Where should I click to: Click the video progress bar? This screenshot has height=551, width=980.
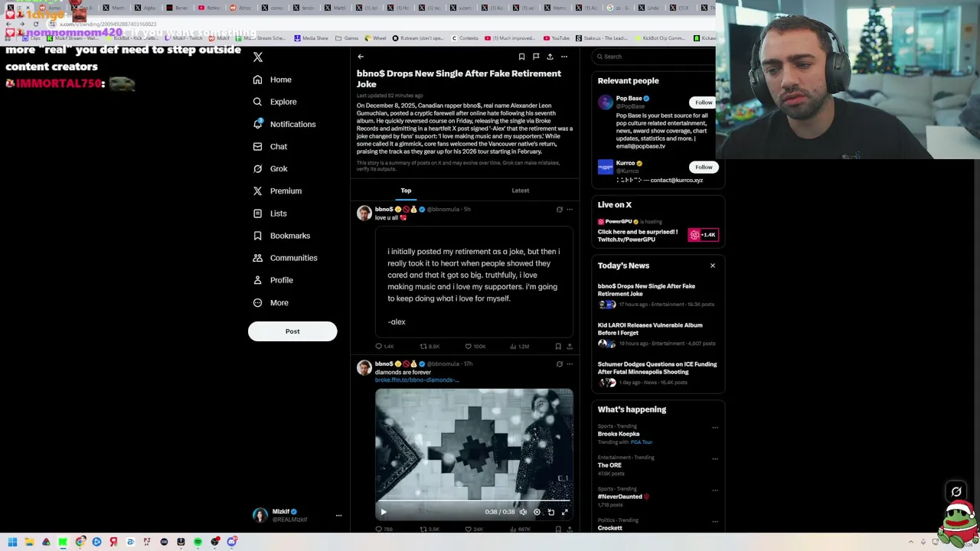[x=474, y=500]
